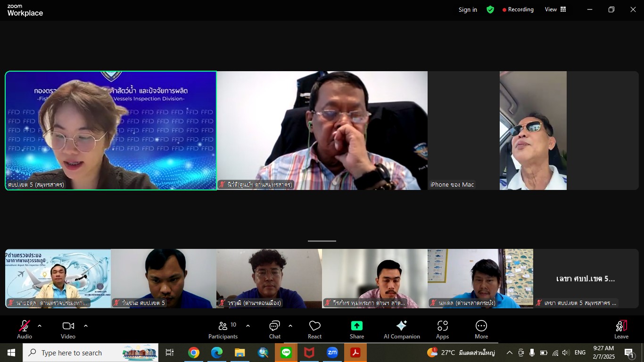Image resolution: width=644 pixels, height=362 pixels.
Task: Open McAfee from taskbar
Action: (x=309, y=353)
